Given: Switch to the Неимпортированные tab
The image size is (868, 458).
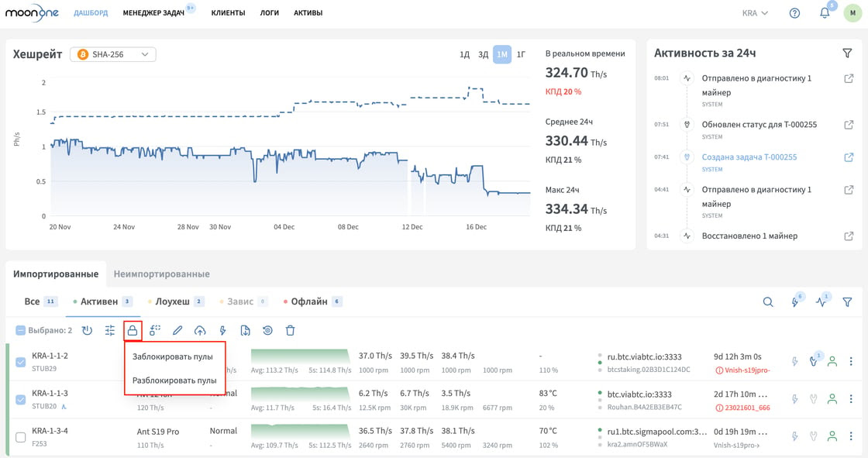Looking at the screenshot, I should coord(162,274).
